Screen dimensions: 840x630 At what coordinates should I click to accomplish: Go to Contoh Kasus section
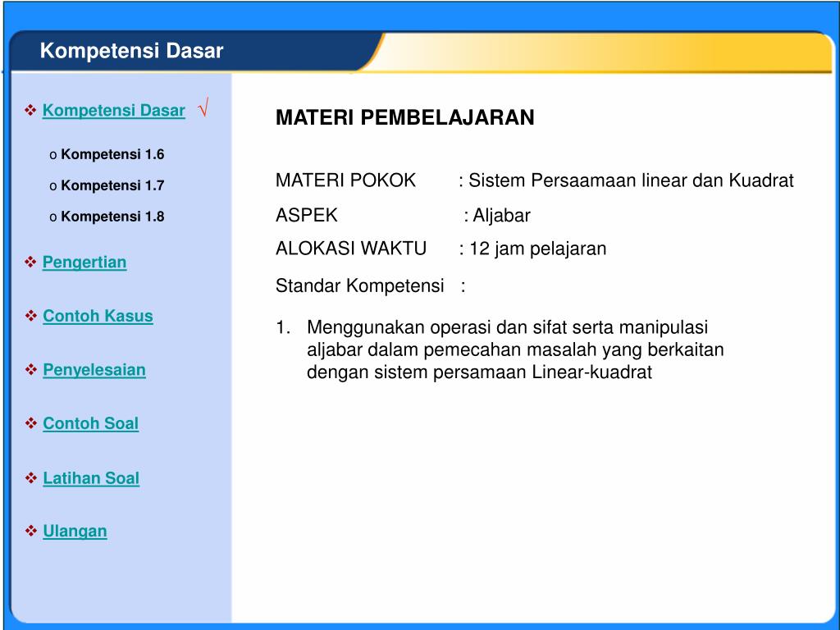point(98,316)
